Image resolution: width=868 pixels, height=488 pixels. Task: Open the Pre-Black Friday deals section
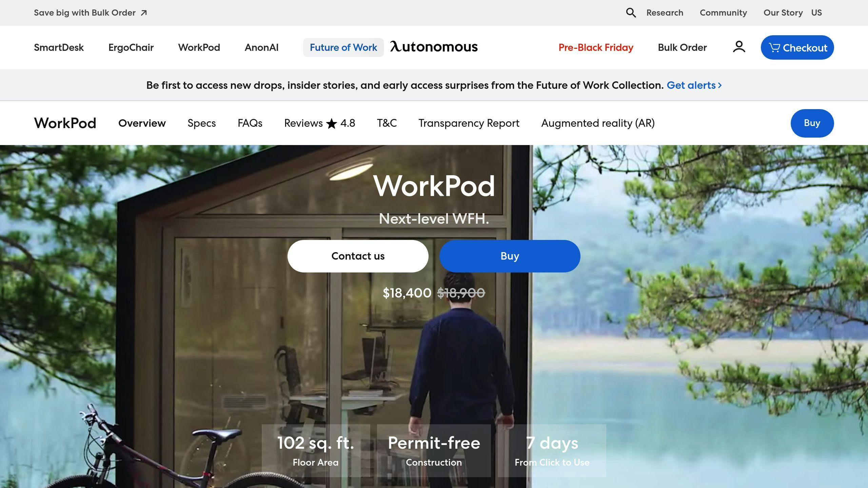pos(595,47)
